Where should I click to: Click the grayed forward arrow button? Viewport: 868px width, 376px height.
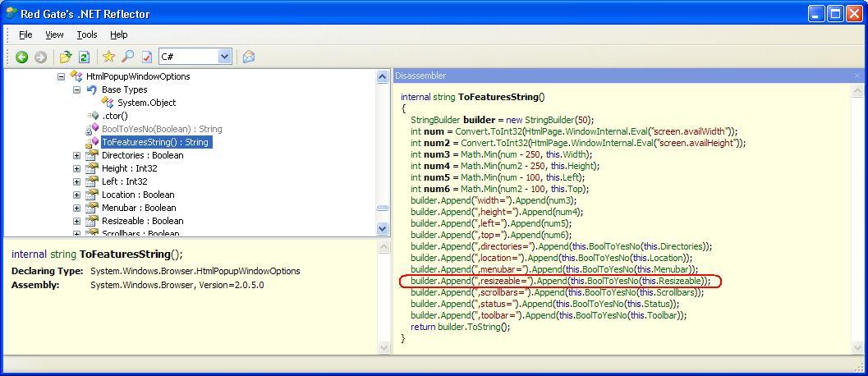[40, 57]
